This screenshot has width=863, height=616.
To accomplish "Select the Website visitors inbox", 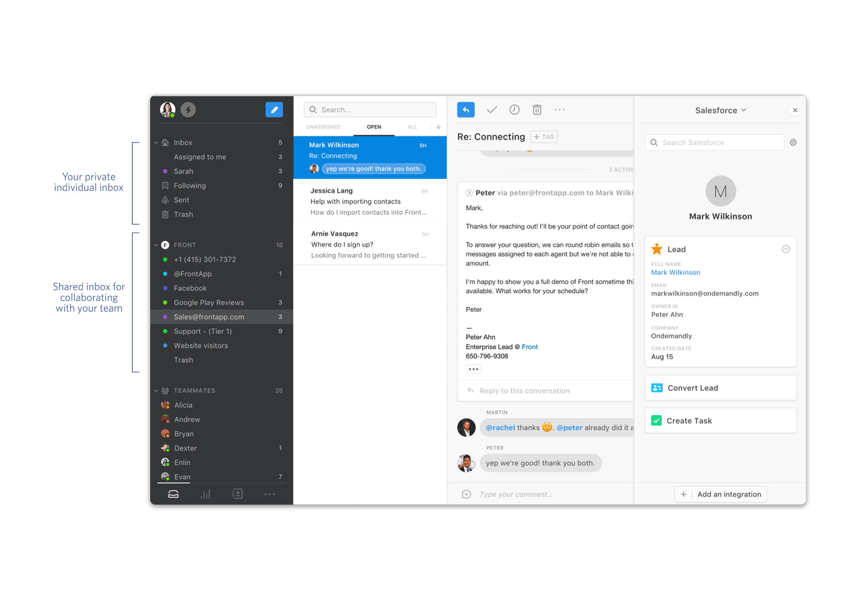I will click(x=222, y=346).
